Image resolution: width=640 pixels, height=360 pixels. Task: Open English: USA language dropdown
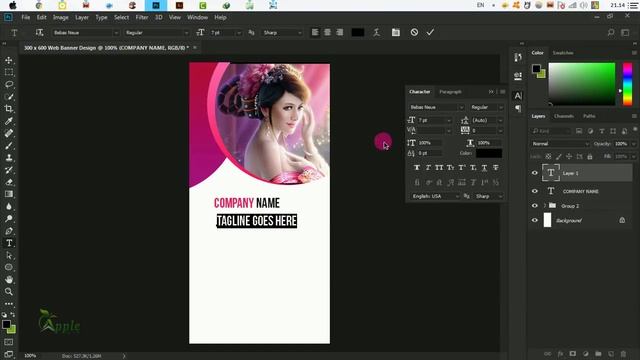[435, 196]
